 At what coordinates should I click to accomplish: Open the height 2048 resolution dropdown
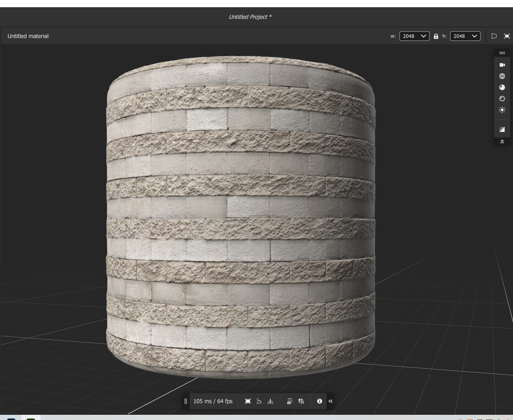465,36
